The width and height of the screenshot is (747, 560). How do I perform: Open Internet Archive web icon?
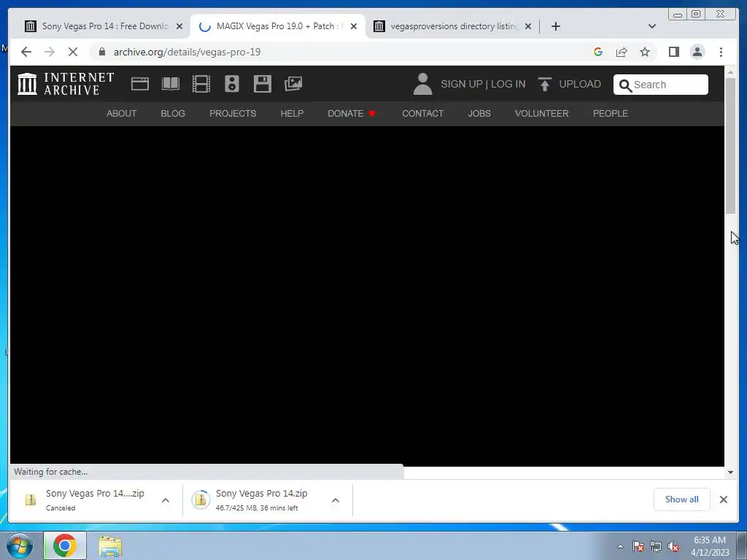pyautogui.click(x=140, y=84)
